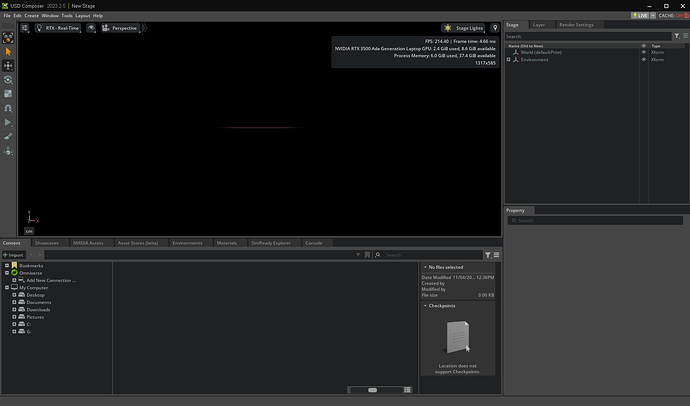Click the cm units button in viewport
The height and width of the screenshot is (406, 690).
[x=29, y=231]
